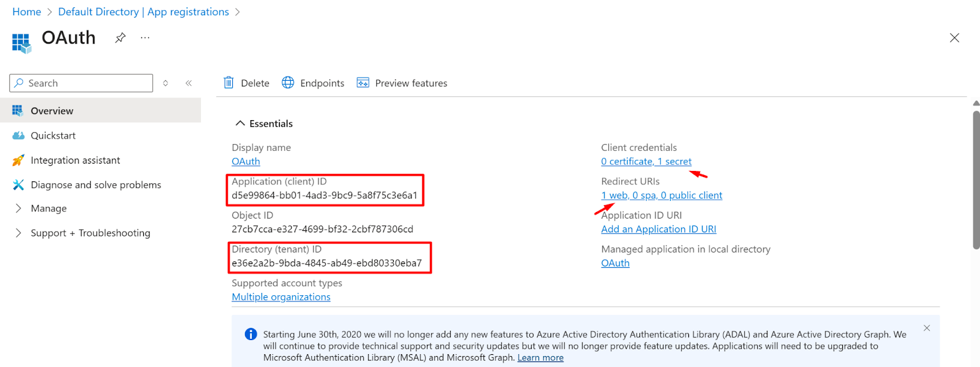Collapse the Essentials section

click(x=240, y=123)
